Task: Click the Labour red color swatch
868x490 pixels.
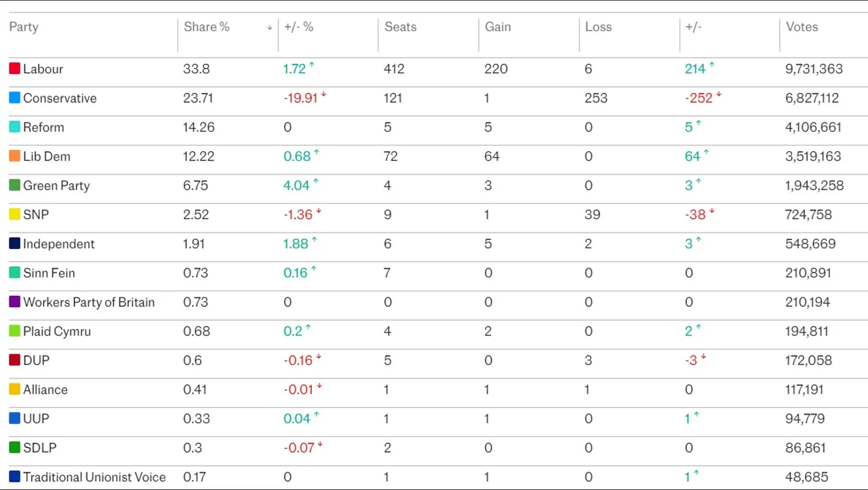Action: click(14, 69)
